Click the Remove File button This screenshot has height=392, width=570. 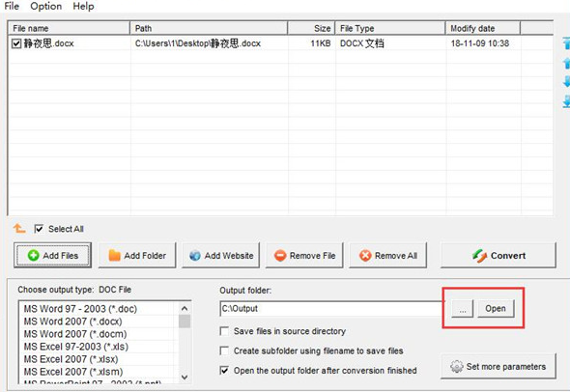tap(304, 256)
